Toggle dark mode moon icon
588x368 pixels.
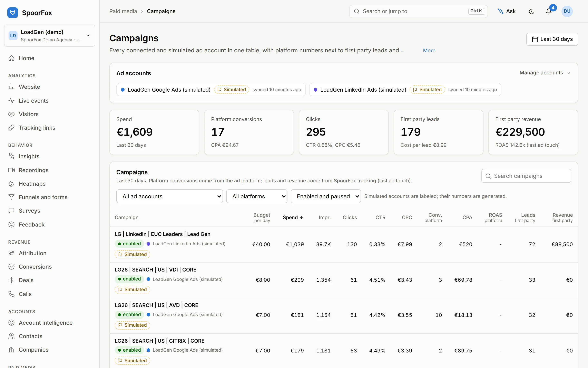tap(531, 11)
